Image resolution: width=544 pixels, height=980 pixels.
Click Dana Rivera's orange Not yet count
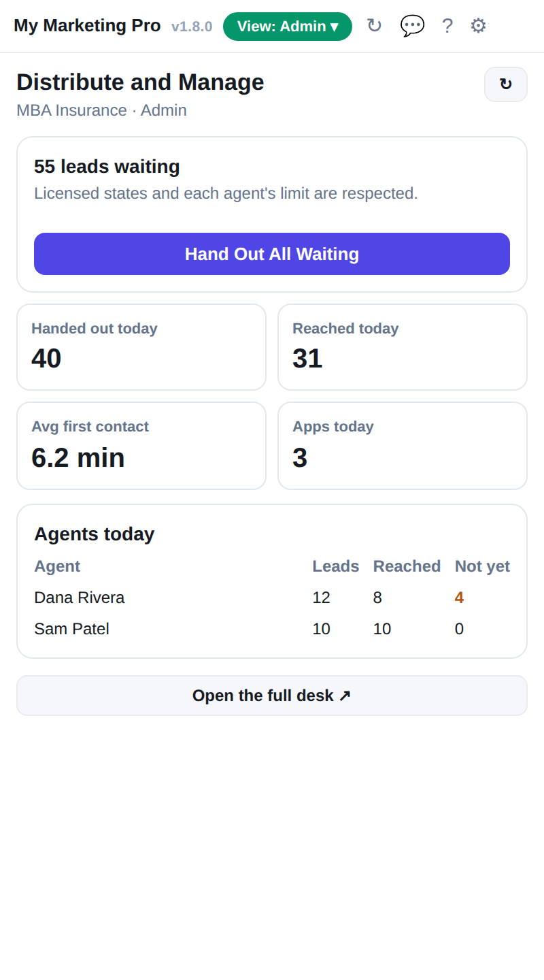(459, 598)
